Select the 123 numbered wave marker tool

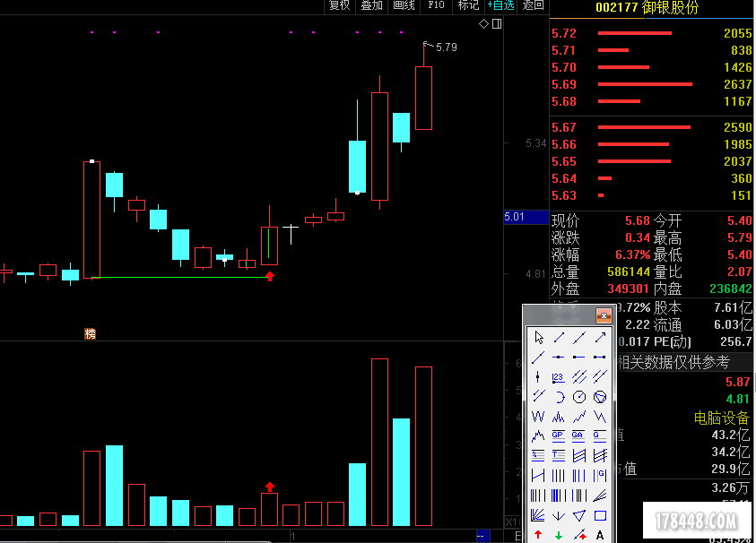click(559, 376)
